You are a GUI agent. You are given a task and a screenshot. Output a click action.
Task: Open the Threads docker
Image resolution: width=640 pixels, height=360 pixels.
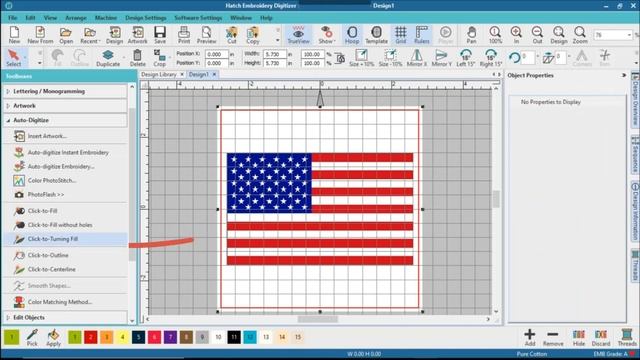(x=627, y=338)
